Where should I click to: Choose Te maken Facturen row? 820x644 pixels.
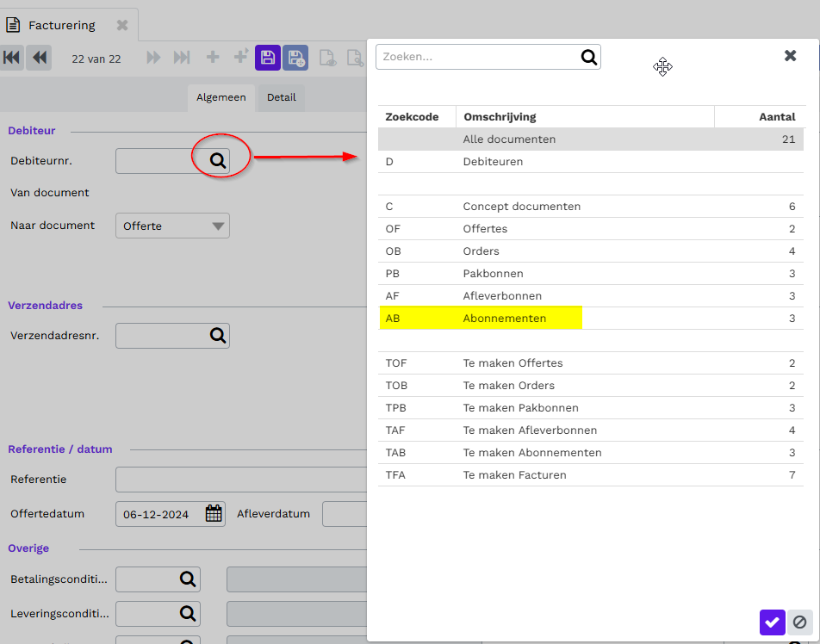click(590, 475)
